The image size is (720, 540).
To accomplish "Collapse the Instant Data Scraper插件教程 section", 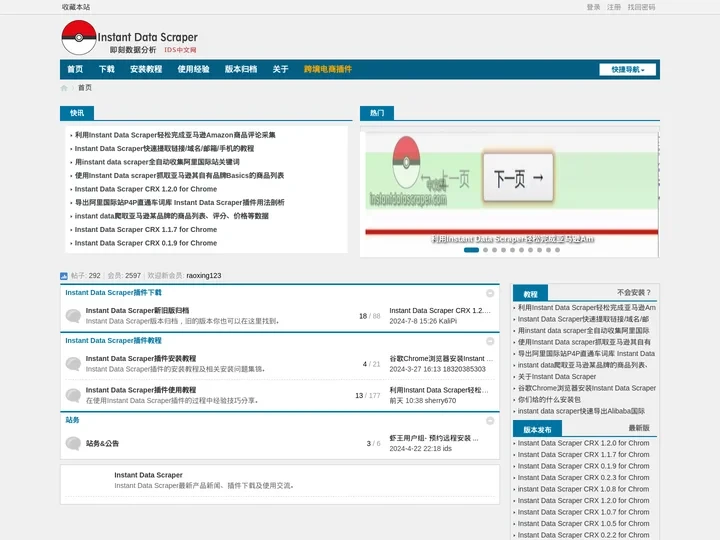I will pos(490,341).
